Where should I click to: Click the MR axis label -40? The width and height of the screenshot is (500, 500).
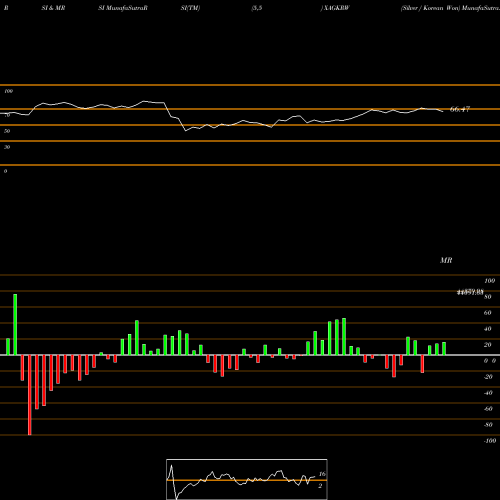(x=488, y=393)
